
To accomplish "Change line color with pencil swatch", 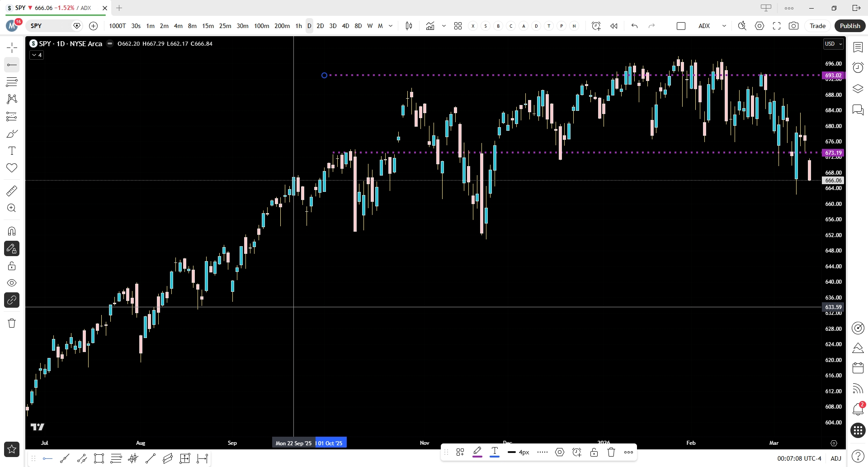I will 477,452.
